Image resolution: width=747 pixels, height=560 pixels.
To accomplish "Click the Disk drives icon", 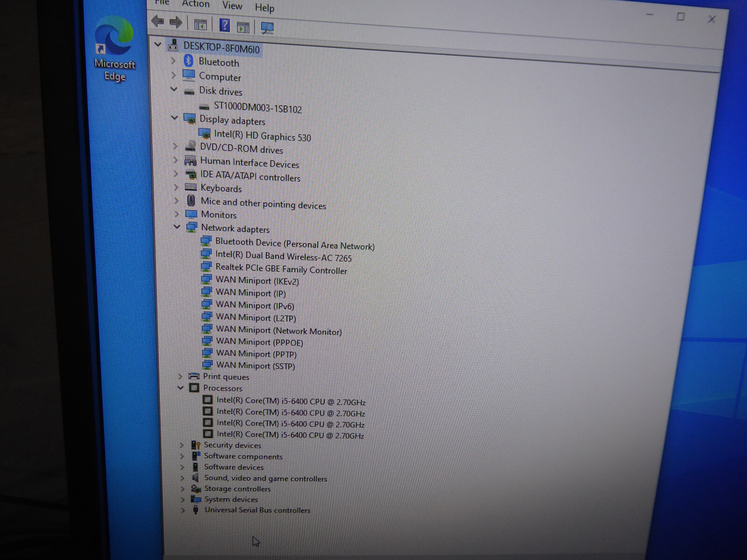I will pos(190,91).
